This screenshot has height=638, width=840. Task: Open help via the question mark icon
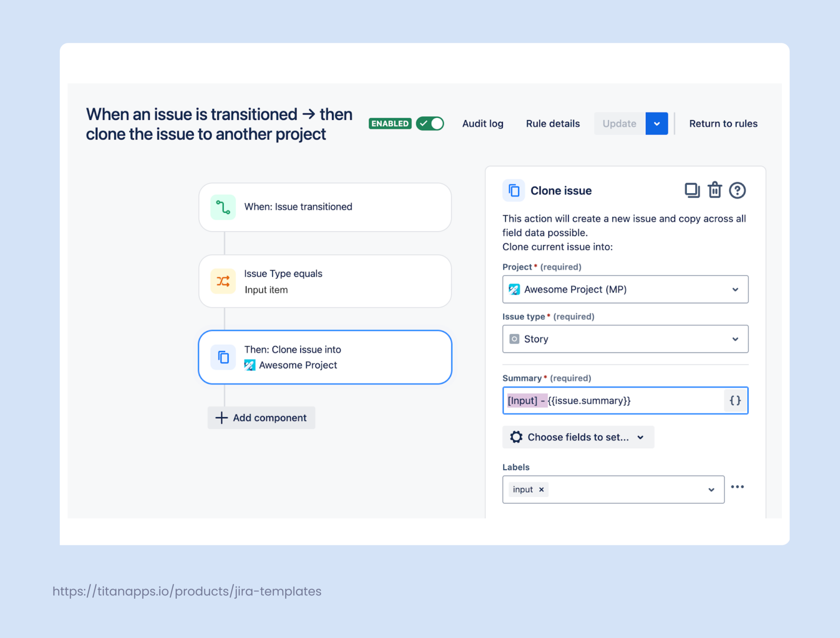tap(737, 190)
